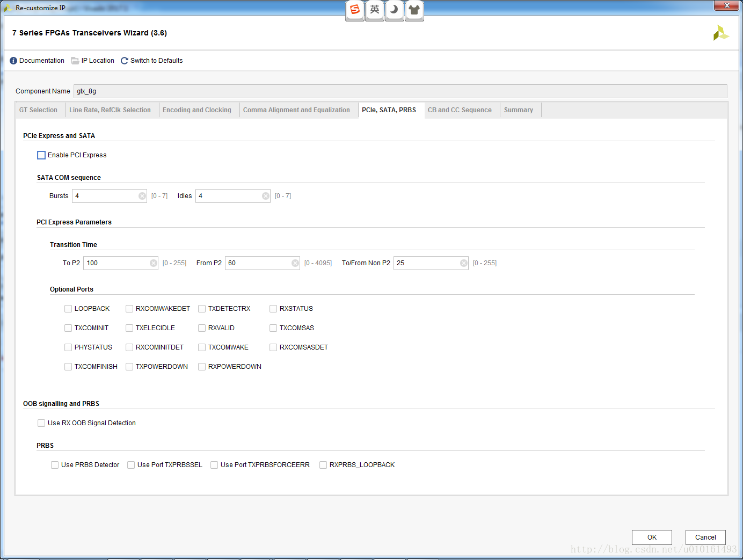Image resolution: width=743 pixels, height=560 pixels.
Task: Click the OK button
Action: tap(652, 537)
